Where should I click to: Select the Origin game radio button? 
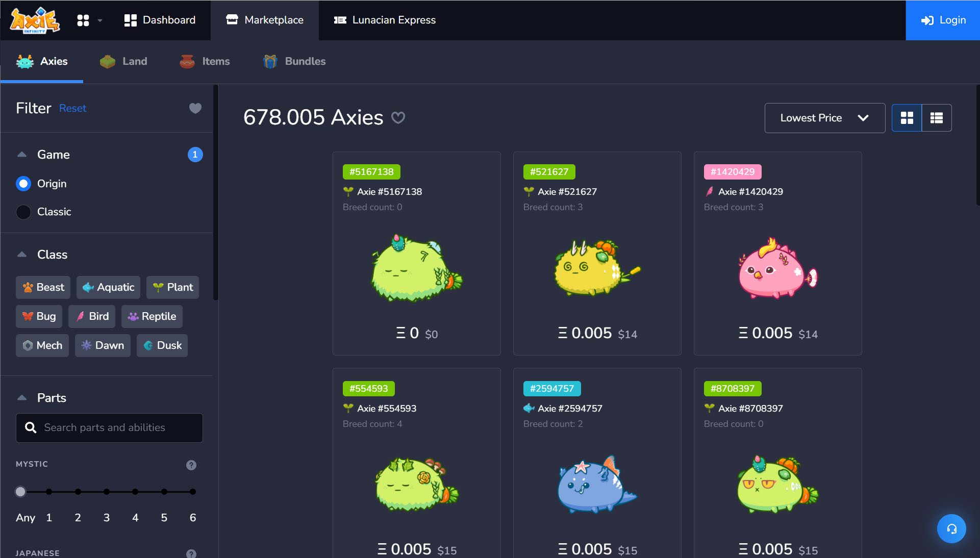(x=23, y=184)
